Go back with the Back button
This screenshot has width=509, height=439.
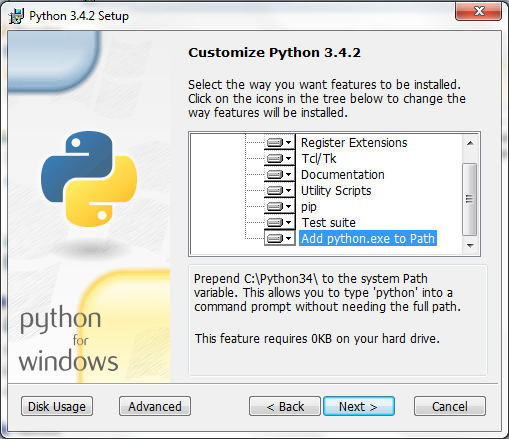tap(285, 406)
